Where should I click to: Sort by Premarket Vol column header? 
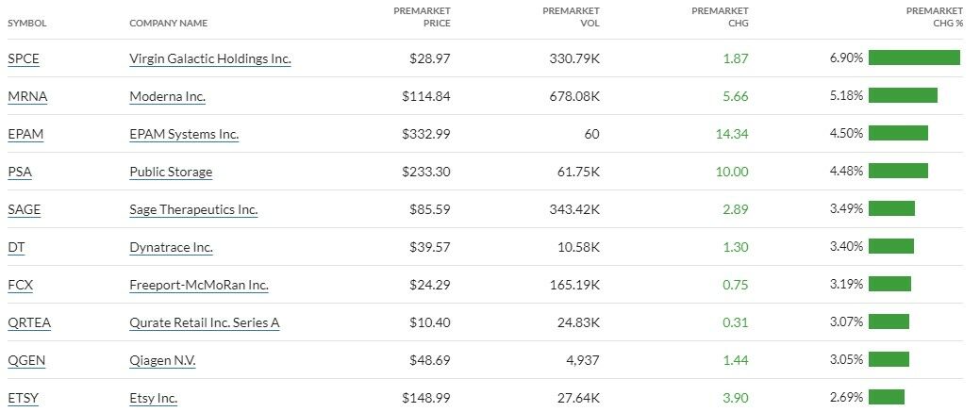pos(571,17)
